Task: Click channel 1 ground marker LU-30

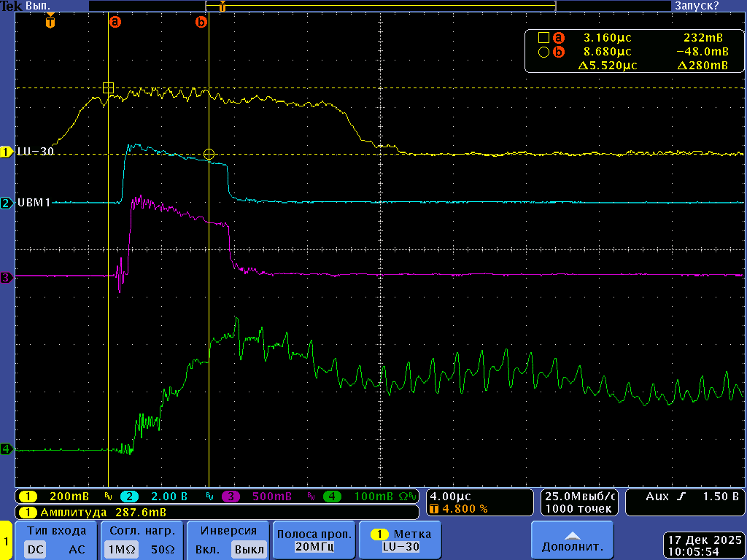Action: click(7, 152)
